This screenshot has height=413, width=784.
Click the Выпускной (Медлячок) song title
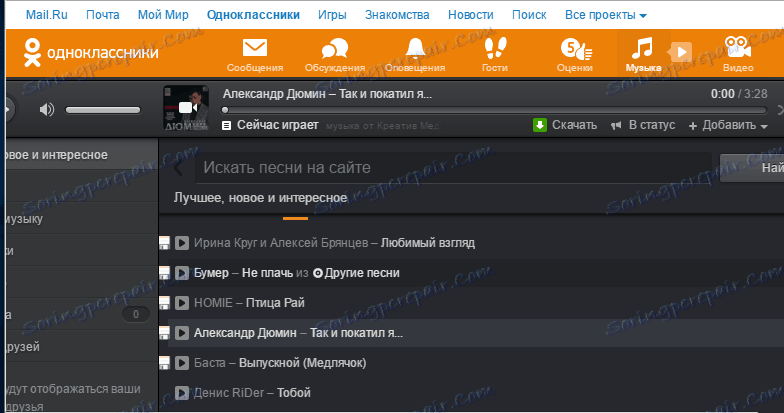click(302, 363)
